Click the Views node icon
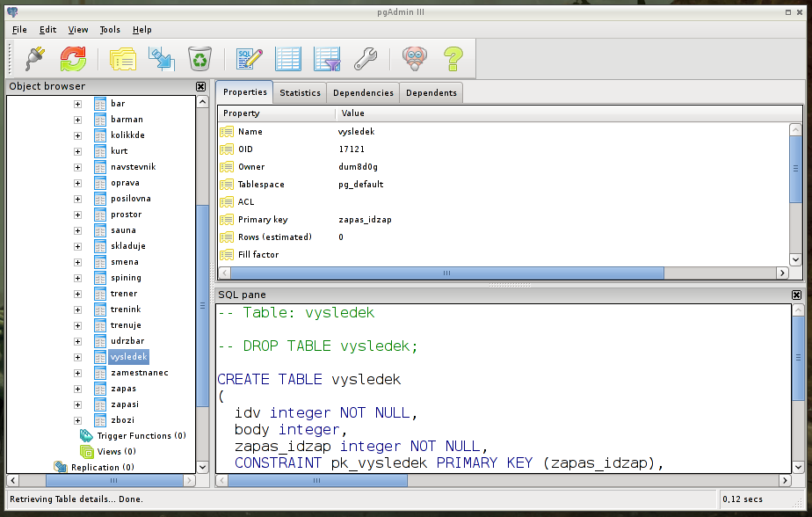Image resolution: width=812 pixels, height=517 pixels. coord(86,452)
